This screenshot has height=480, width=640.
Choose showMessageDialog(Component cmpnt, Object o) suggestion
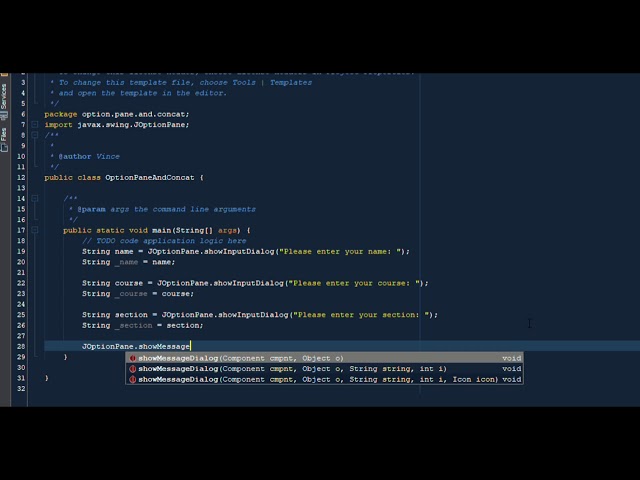pyautogui.click(x=324, y=358)
